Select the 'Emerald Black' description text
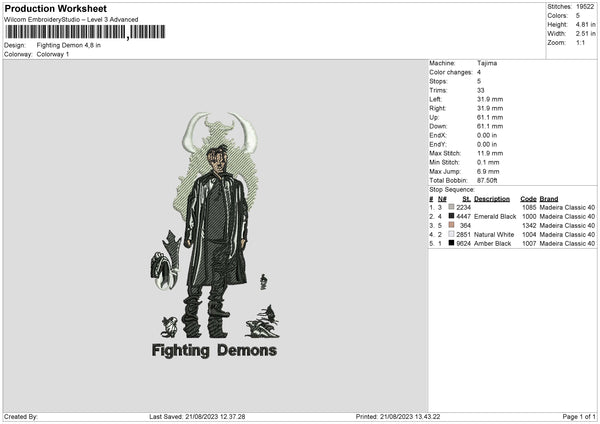Screen dimensions: 600x424 (495, 217)
